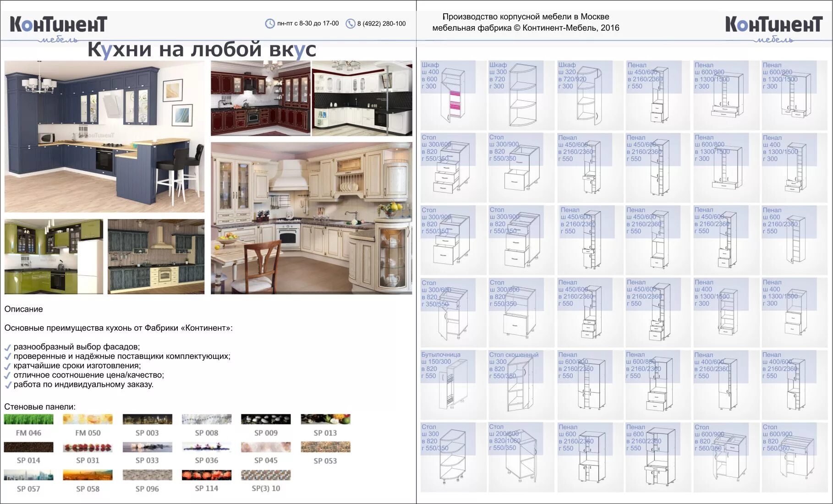The width and height of the screenshot is (833, 504).
Task: Open the Стол ш 200/600 в 820/1060 module
Action: click(521, 457)
